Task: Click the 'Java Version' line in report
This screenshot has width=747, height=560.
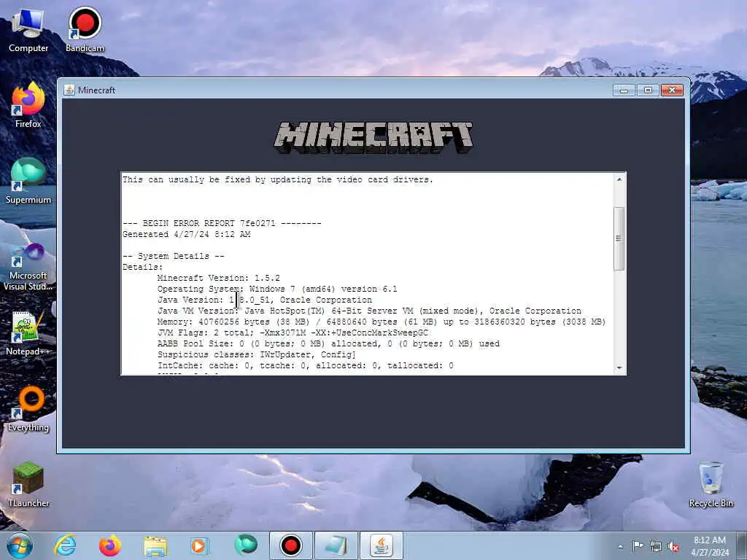Action: point(264,300)
